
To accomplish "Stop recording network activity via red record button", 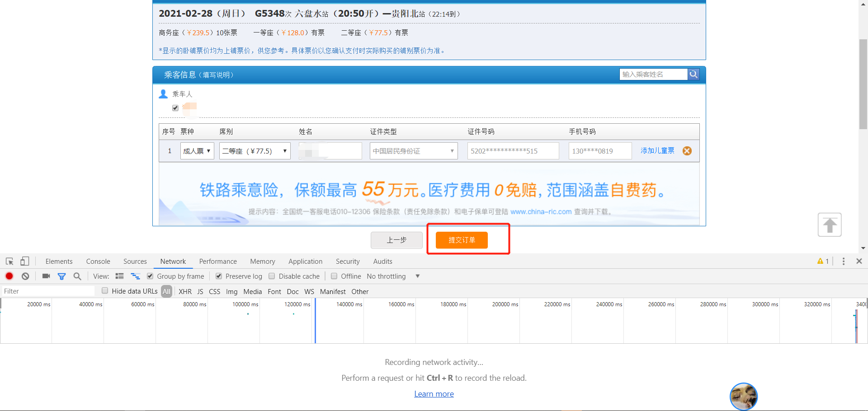I will [x=9, y=276].
